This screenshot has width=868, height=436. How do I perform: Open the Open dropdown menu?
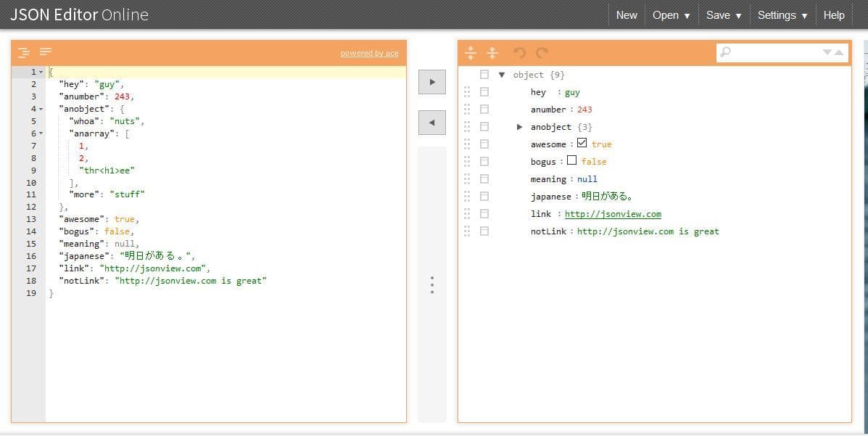click(x=671, y=15)
